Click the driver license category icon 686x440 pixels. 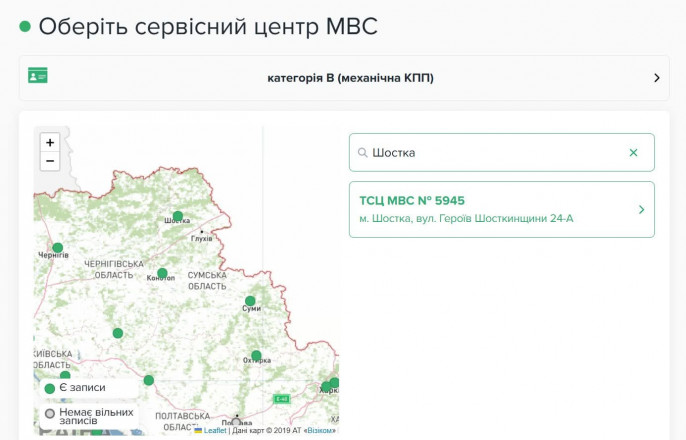tap(38, 76)
